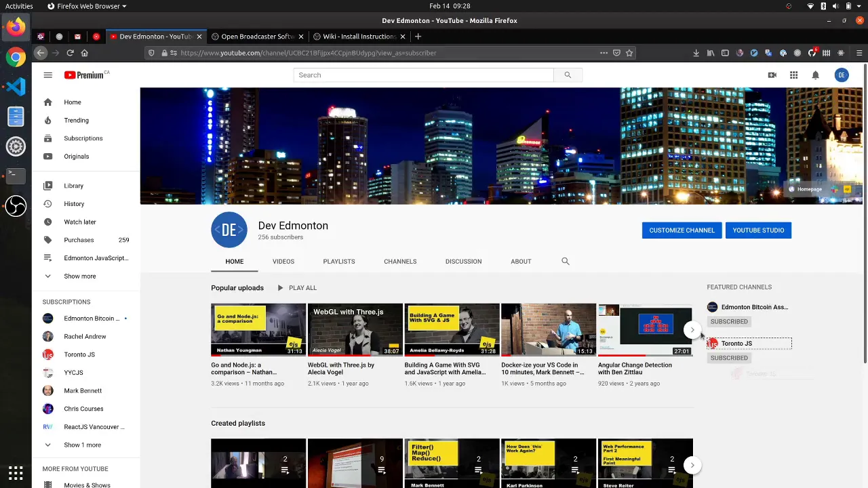Switch to the VIDEOS channel tab
The height and width of the screenshot is (488, 868).
(x=283, y=261)
